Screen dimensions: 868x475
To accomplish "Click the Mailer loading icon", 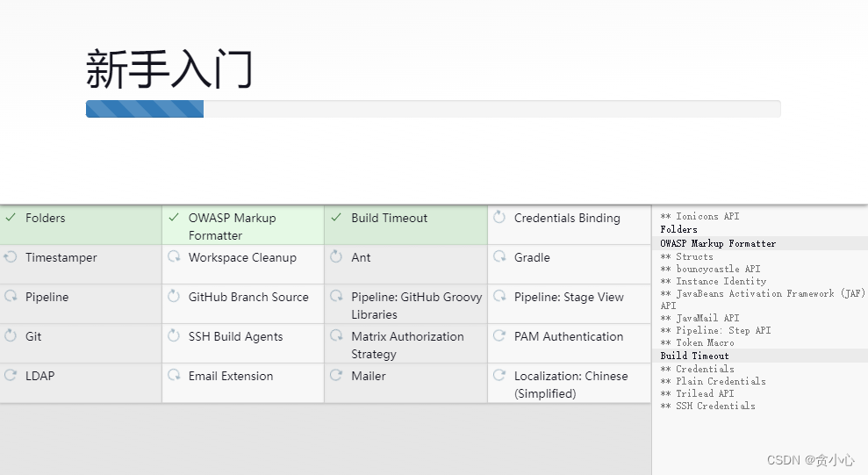I will tap(336, 376).
